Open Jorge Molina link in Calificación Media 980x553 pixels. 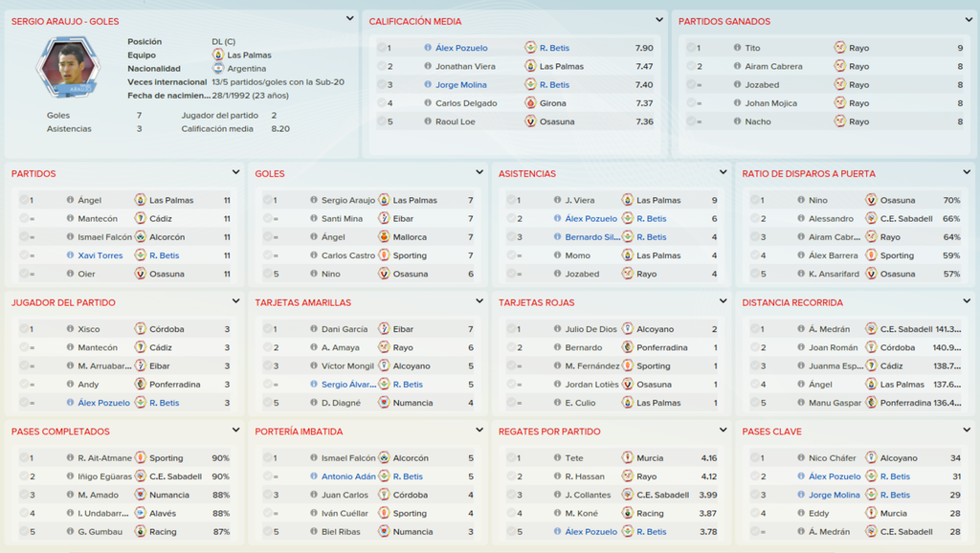460,84
